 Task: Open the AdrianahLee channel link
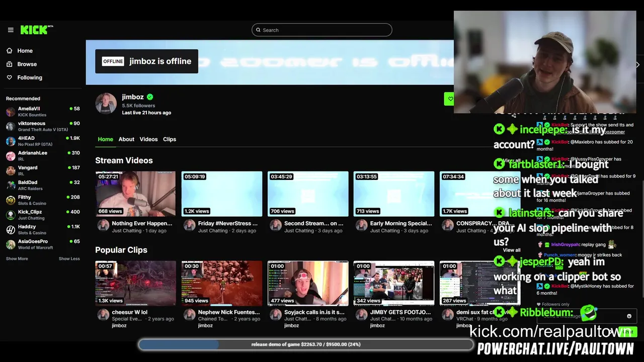coord(33,153)
